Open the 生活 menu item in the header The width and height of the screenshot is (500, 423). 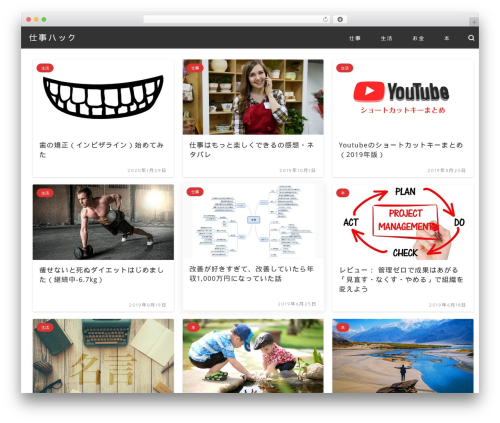[386, 38]
